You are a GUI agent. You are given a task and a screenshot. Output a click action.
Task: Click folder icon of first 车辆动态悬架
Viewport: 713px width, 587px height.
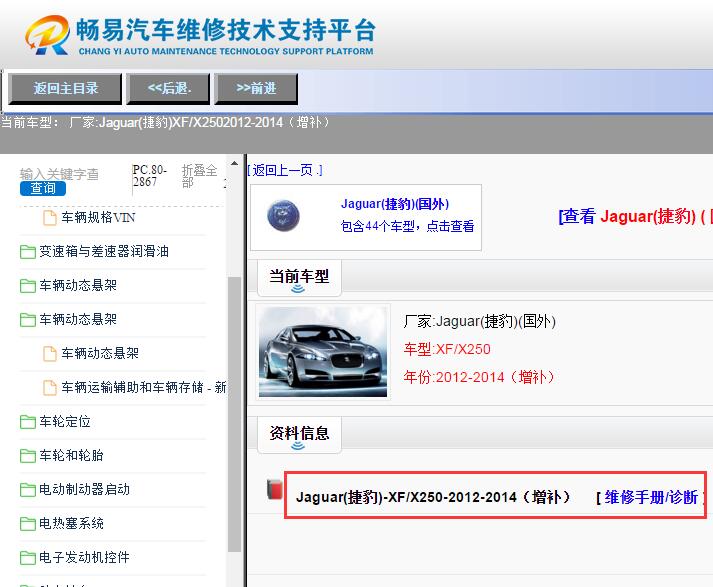click(28, 286)
